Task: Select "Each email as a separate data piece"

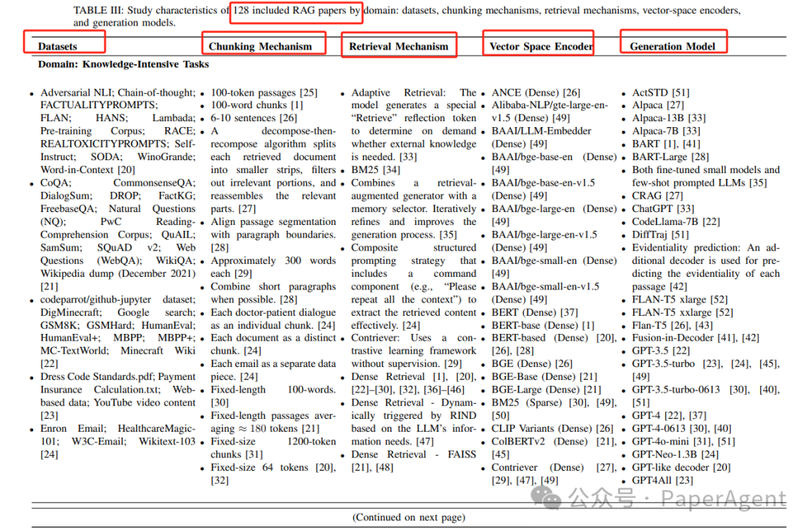Action: [x=273, y=370]
